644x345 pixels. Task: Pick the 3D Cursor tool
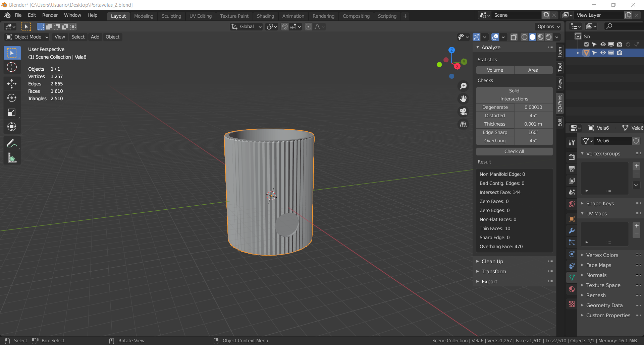pos(12,67)
